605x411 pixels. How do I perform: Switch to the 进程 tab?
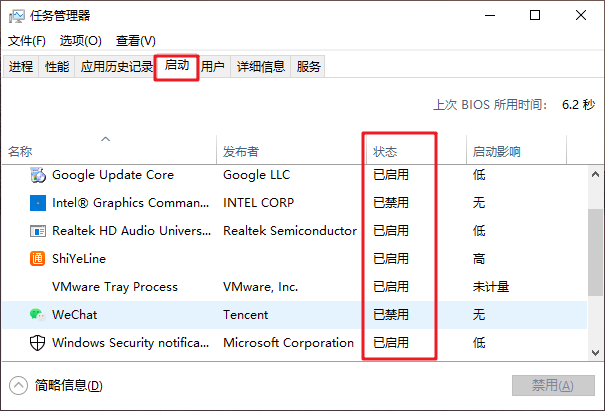tap(21, 67)
